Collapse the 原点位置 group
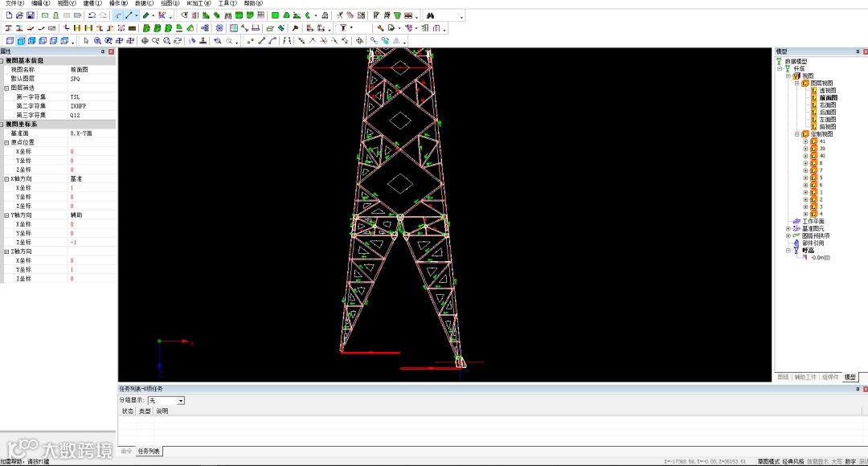868x466 pixels. [6, 142]
